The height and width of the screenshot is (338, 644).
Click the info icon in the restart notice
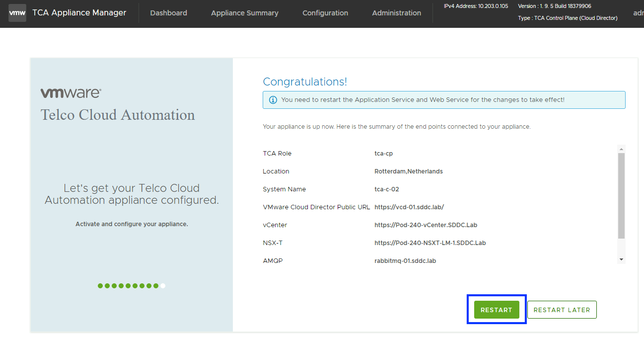click(x=273, y=100)
